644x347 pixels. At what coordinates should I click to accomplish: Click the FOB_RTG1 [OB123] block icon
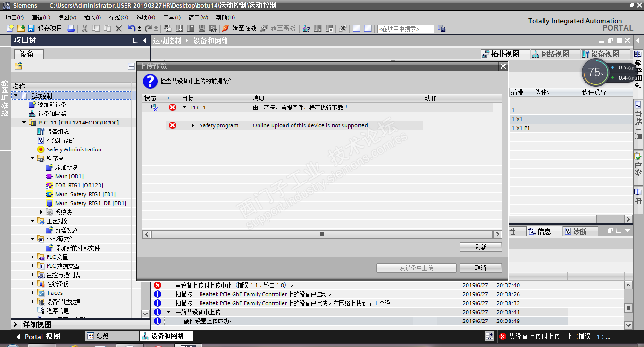tap(49, 185)
